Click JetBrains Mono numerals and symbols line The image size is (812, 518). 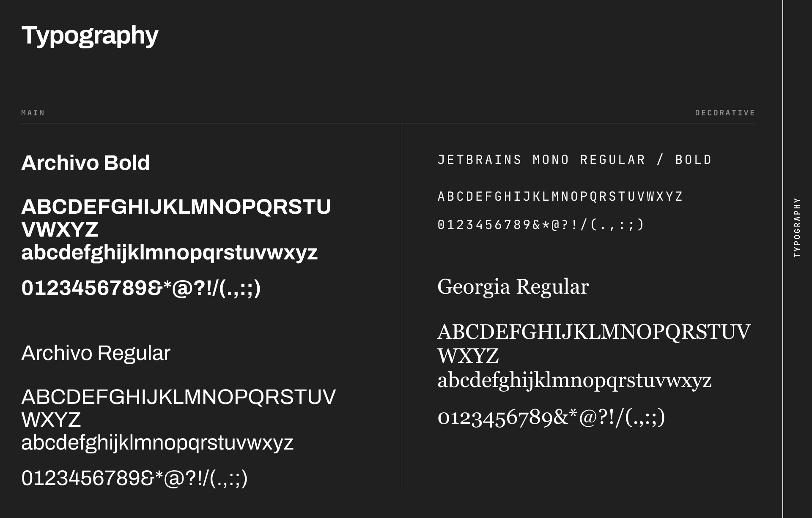tap(540, 225)
